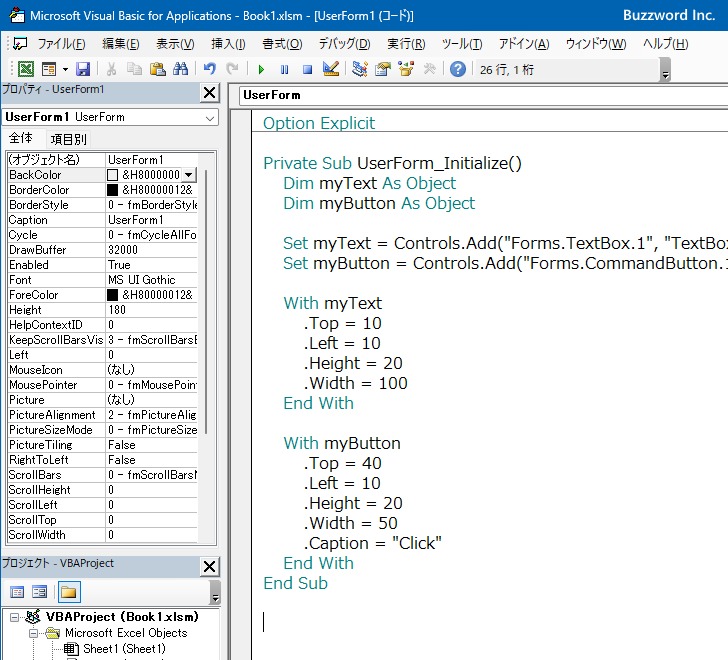This screenshot has height=660, width=728.
Task: Close the プロパティ panel
Action: click(209, 93)
